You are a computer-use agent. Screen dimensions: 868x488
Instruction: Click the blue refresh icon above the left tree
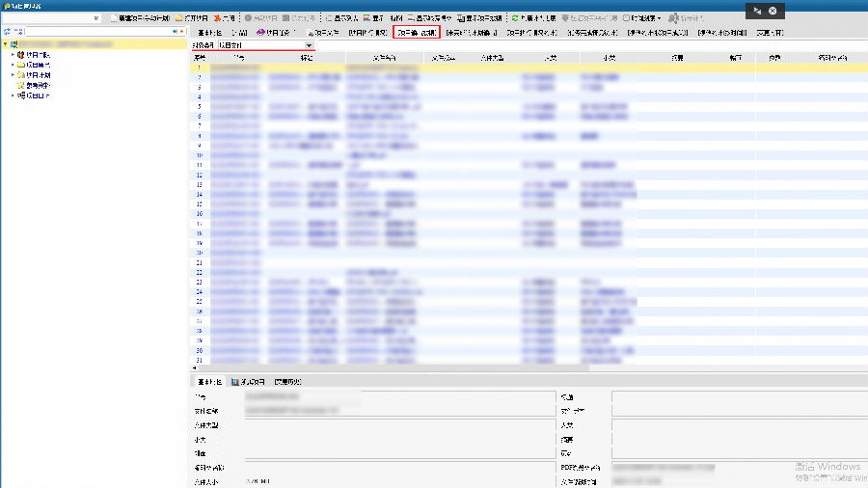7,32
